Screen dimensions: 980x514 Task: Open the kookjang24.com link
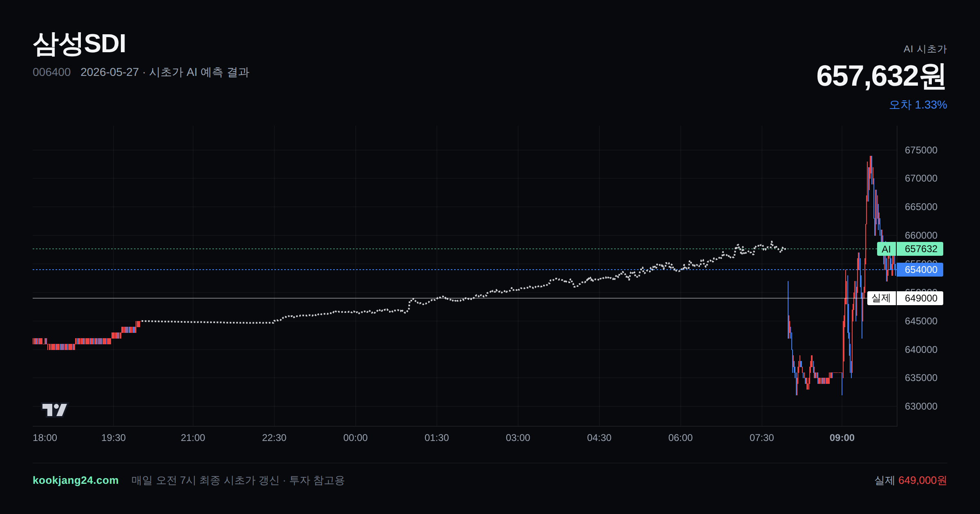(76, 480)
